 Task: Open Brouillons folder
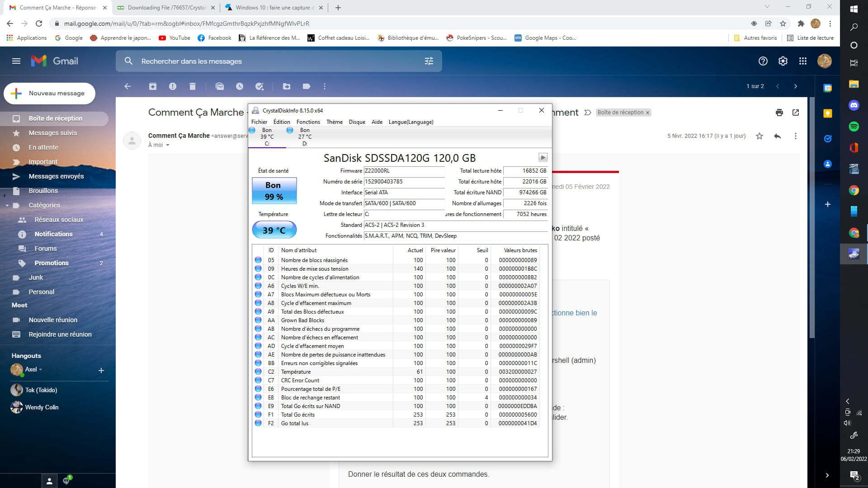coord(54,191)
